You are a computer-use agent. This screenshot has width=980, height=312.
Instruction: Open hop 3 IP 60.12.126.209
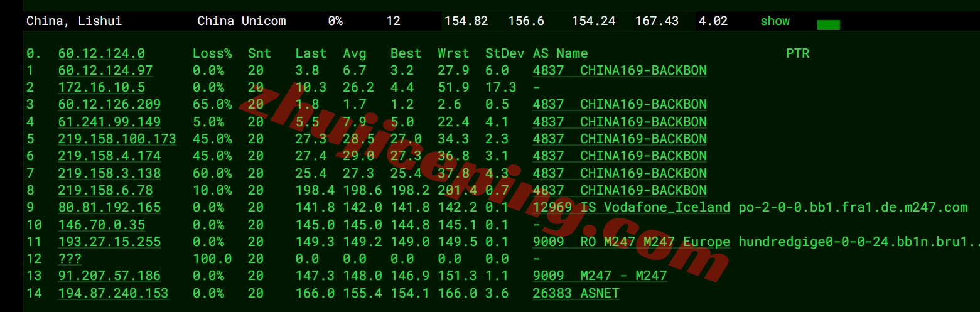click(x=109, y=104)
